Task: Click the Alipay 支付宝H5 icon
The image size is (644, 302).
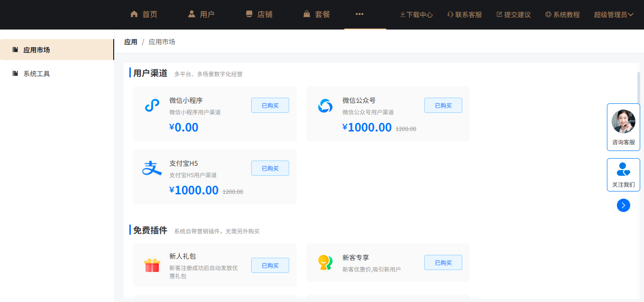Action: [151, 168]
